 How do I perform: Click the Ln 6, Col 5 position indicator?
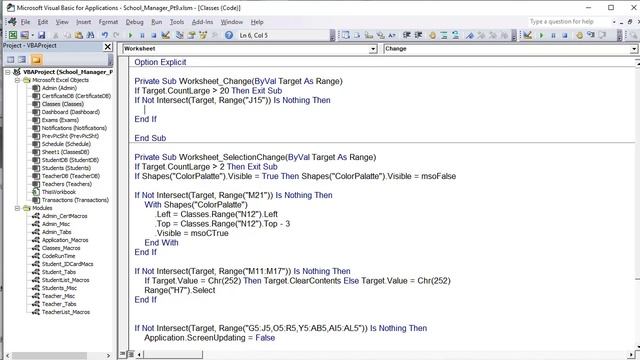pos(253,36)
